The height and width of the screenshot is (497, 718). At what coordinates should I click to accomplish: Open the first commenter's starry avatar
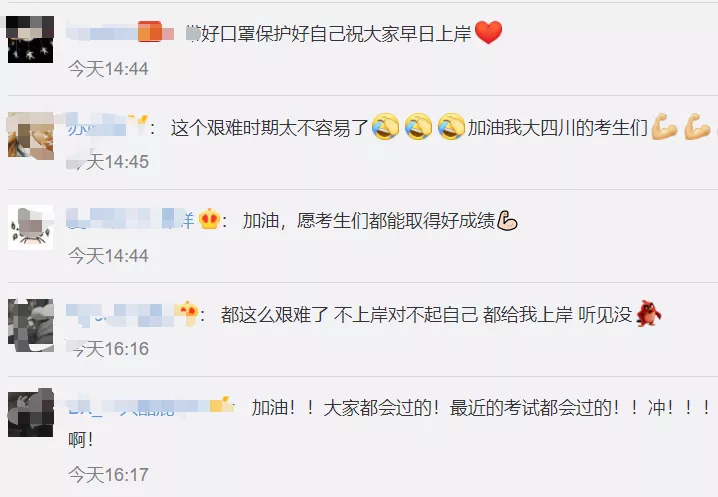click(31, 39)
